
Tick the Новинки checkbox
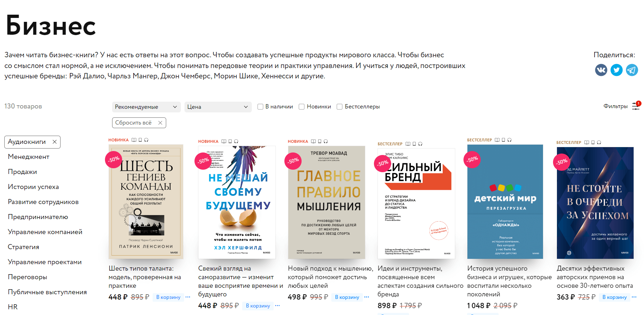[302, 107]
